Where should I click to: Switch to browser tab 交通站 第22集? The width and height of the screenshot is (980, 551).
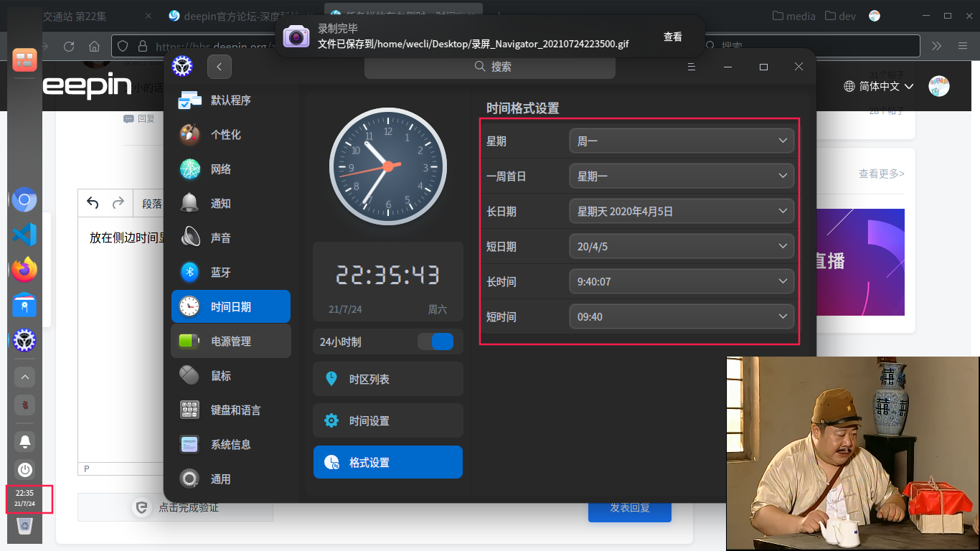point(75,16)
